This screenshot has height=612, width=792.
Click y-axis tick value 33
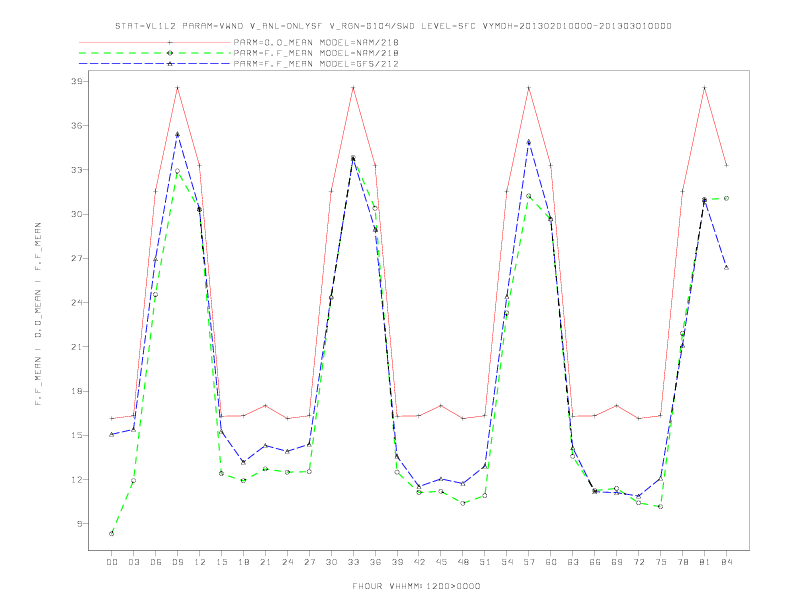(76, 170)
